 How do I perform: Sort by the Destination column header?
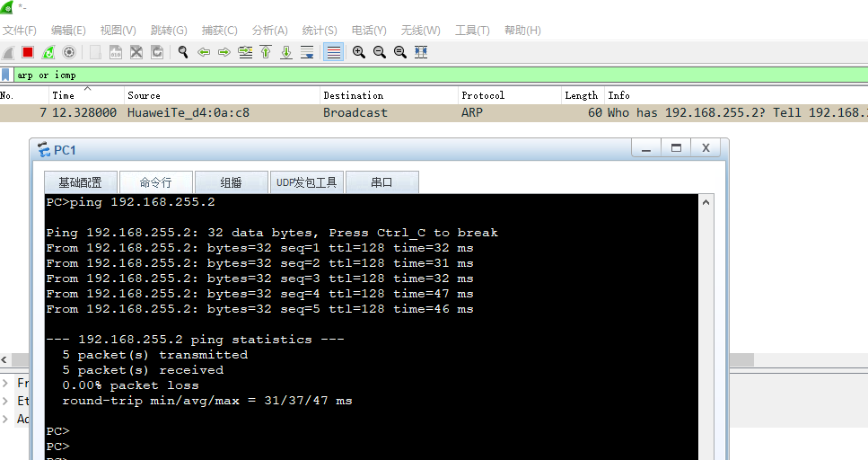390,95
